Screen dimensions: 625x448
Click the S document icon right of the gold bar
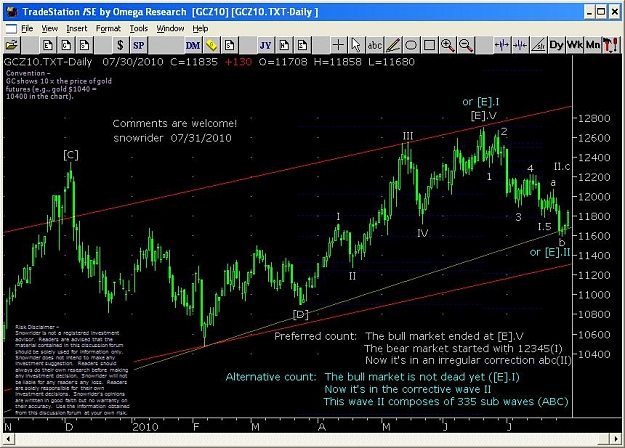pyautogui.click(x=230, y=45)
